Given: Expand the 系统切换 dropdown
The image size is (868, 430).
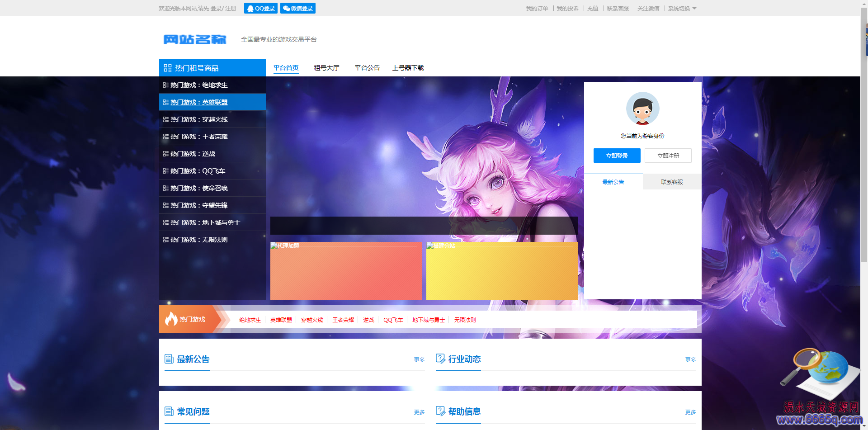Looking at the screenshot, I should click(682, 9).
